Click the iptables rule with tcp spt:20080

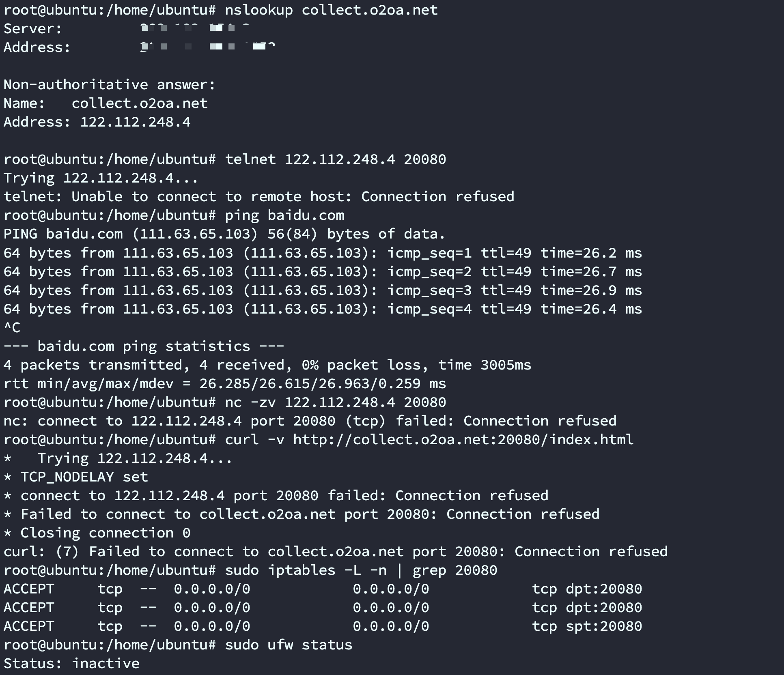323,626
